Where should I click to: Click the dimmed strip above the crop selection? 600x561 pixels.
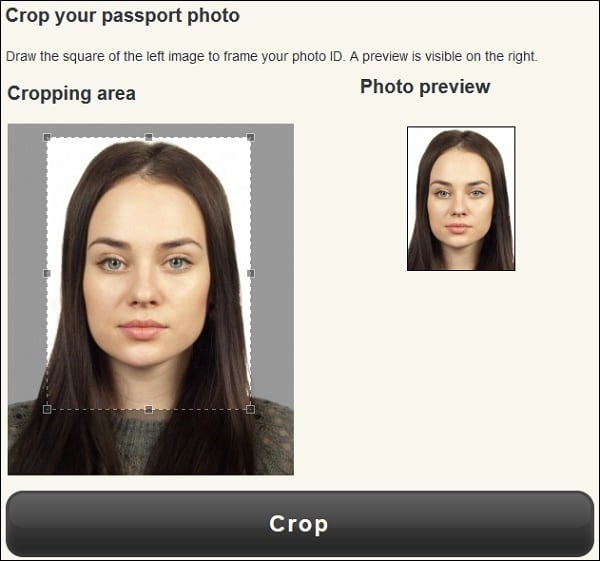151,130
